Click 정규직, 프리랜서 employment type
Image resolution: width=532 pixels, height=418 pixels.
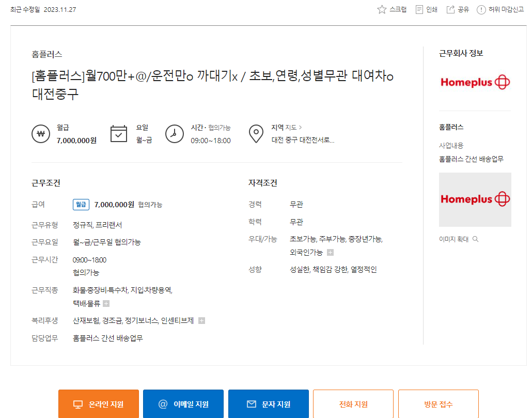point(98,225)
